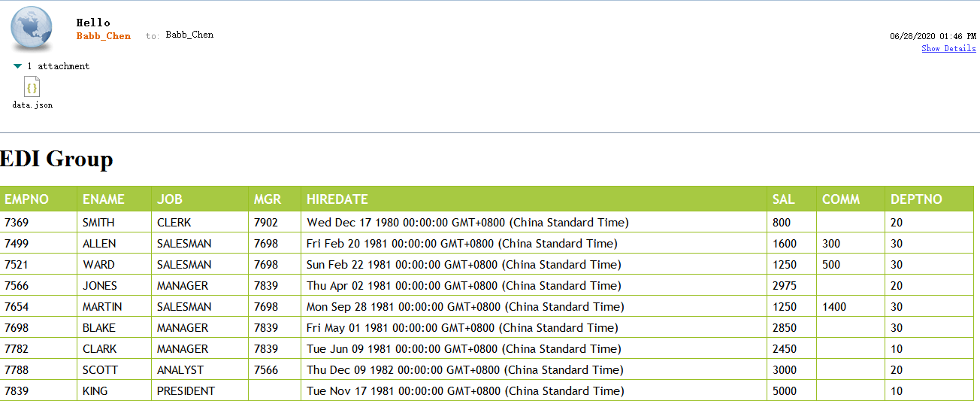Screen dimensions: 980x401
Task: Click the data.json file name label
Action: tap(32, 105)
